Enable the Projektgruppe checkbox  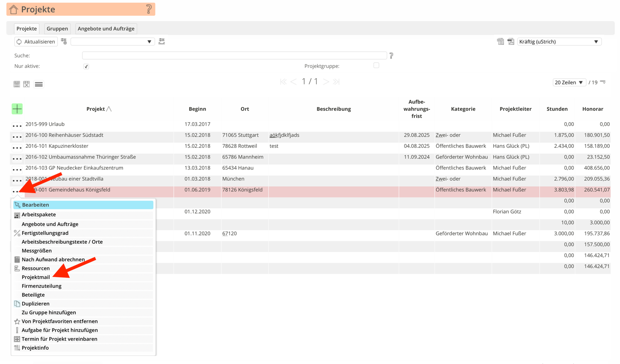click(x=376, y=66)
